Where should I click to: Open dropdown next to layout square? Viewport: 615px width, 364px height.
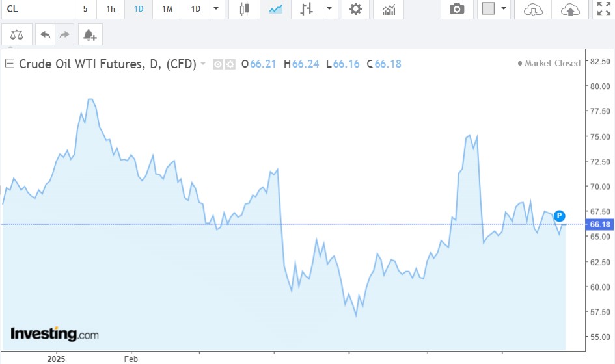pyautogui.click(x=503, y=9)
